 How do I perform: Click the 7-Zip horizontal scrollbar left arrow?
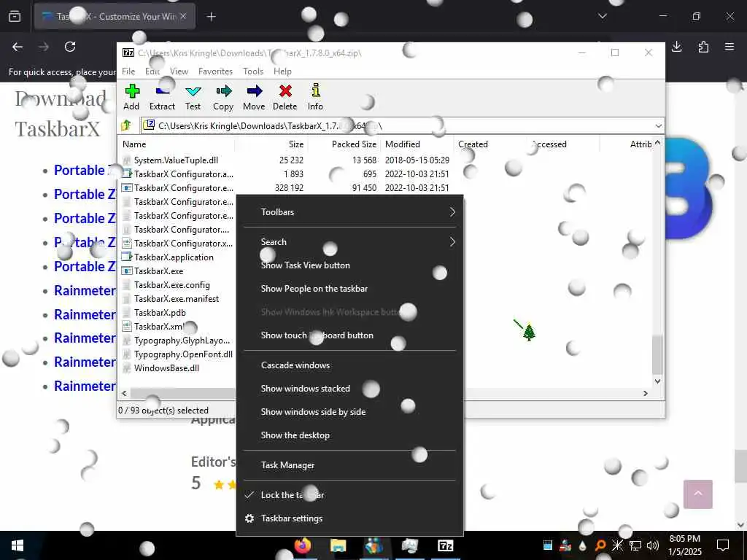click(x=124, y=393)
